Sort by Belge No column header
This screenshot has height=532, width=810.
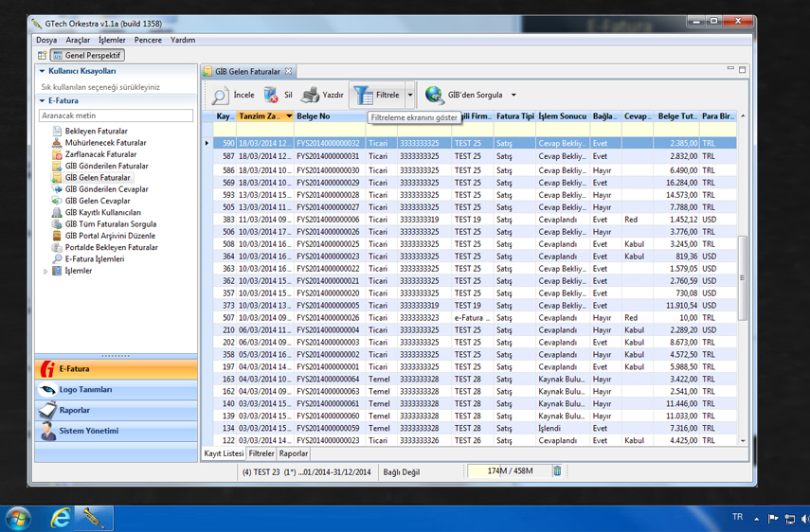tap(330, 116)
